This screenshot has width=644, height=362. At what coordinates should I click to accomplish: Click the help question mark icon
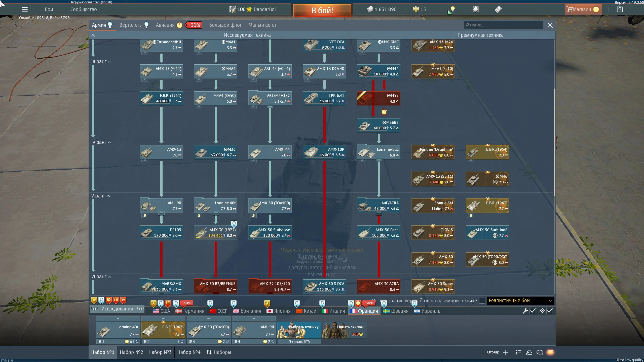[620, 9]
